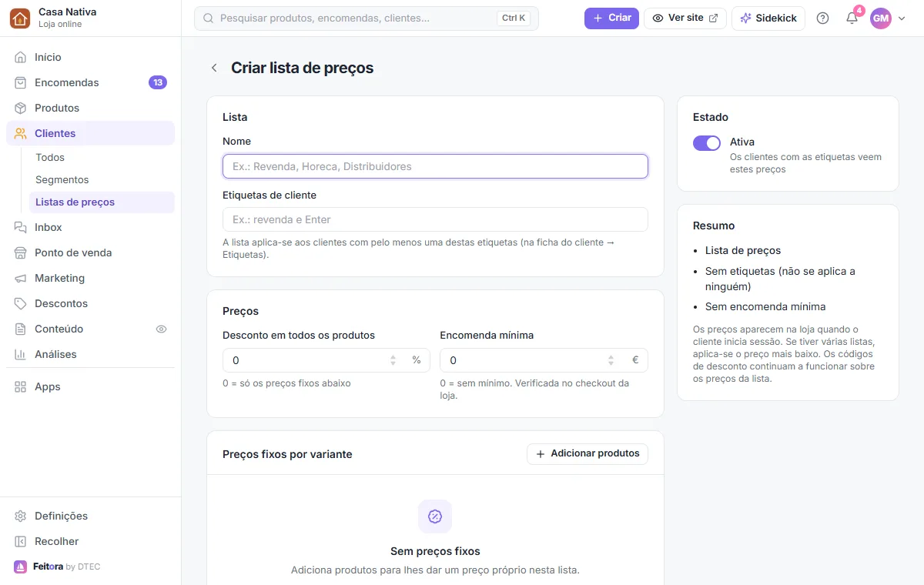Click the Encomenda mínima field

pyautogui.click(x=544, y=360)
